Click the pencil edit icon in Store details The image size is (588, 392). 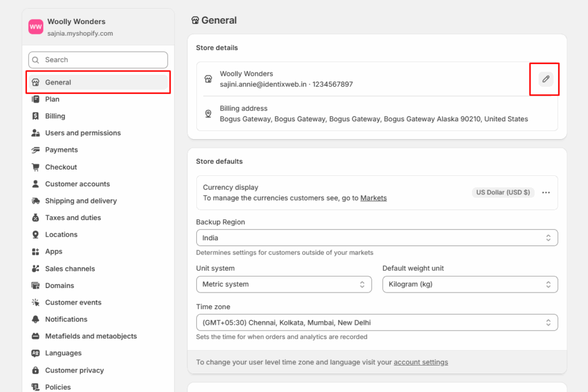coord(546,79)
